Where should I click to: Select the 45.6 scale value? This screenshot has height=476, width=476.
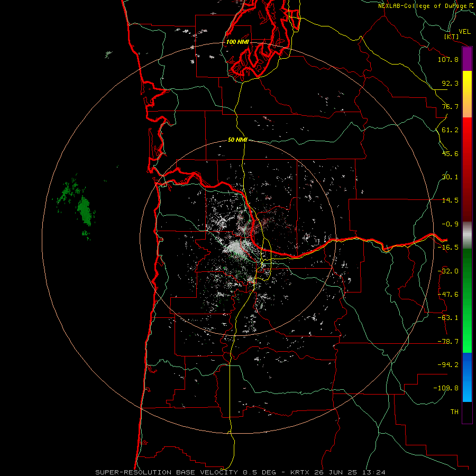pos(450,153)
